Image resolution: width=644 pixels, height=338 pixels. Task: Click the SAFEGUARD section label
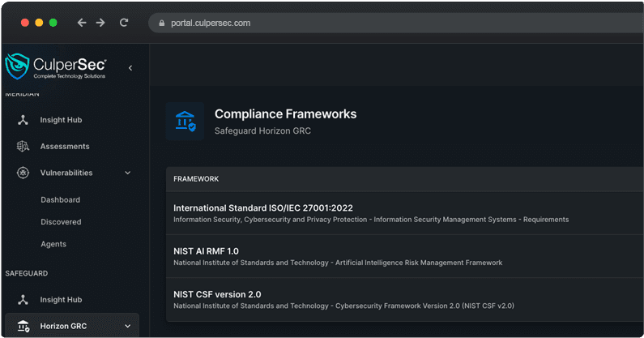tap(26, 273)
